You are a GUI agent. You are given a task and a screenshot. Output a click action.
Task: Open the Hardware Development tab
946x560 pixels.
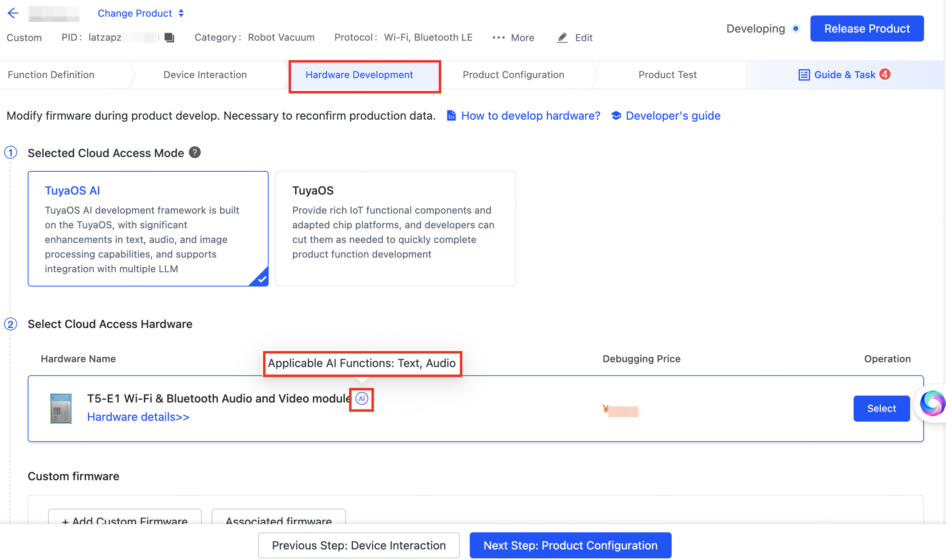(359, 75)
